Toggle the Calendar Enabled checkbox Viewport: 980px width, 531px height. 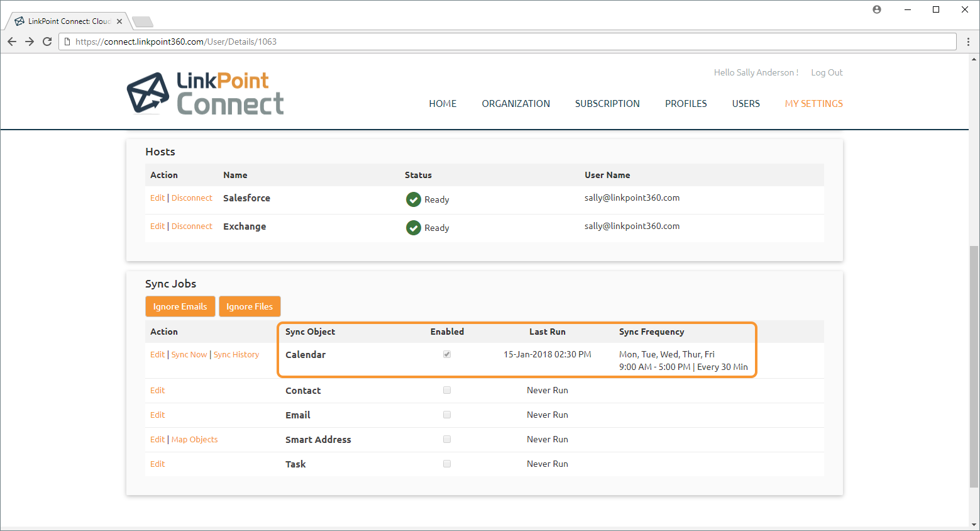[447, 354]
